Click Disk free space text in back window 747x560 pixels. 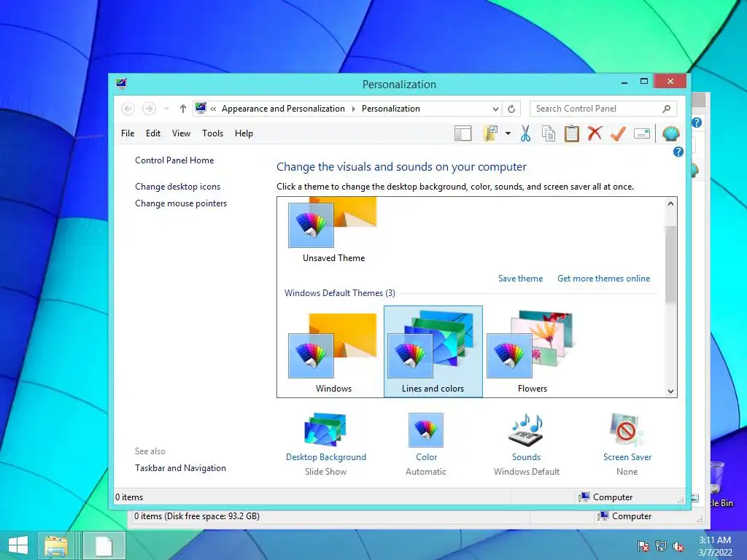click(x=197, y=516)
